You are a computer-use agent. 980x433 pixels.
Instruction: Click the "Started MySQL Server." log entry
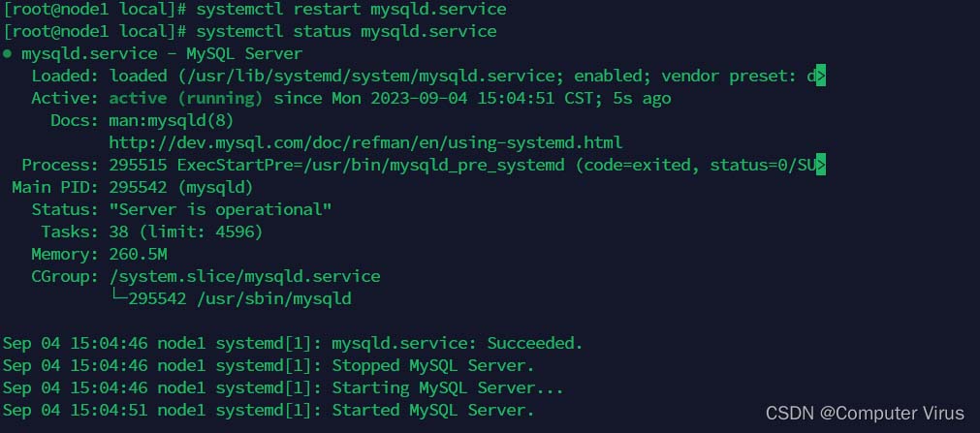click(x=433, y=411)
